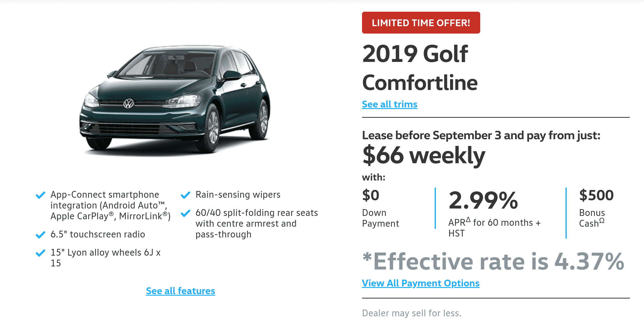The image size is (644, 332).
Task: Open View All Payment Options
Action: (x=421, y=283)
